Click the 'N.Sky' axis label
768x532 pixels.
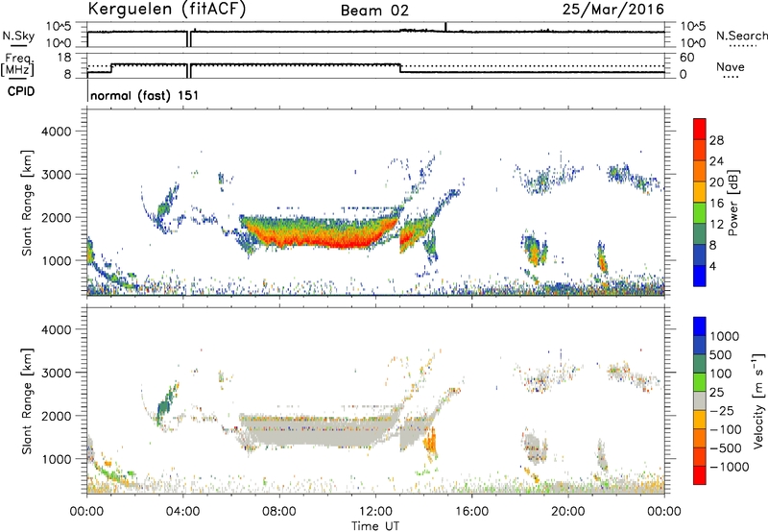pos(18,36)
